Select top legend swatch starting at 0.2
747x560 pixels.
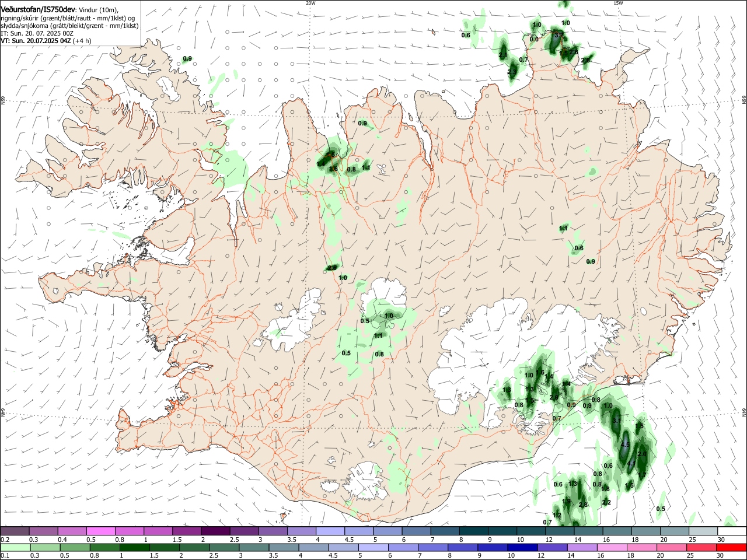[15, 531]
